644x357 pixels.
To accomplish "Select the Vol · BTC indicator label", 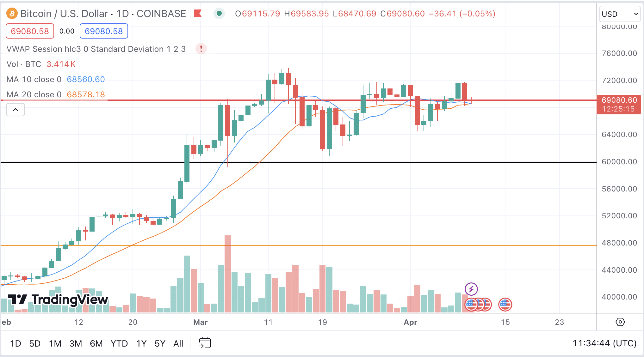I will pos(24,64).
